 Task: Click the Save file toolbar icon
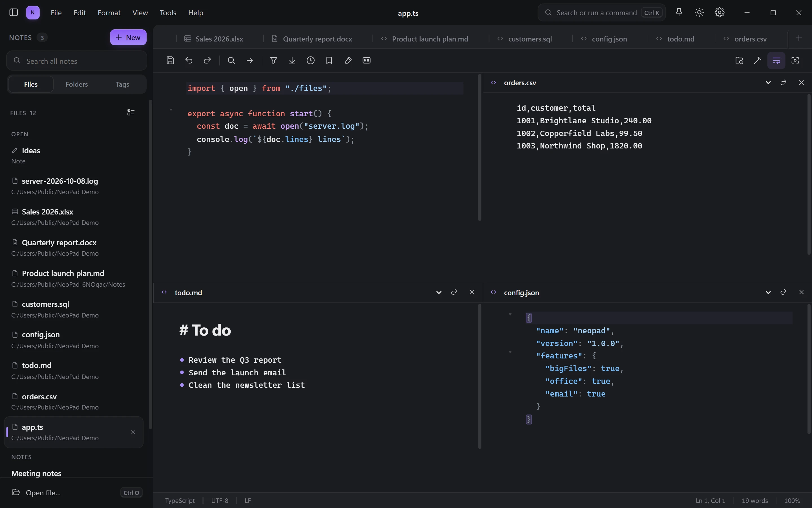tap(170, 60)
